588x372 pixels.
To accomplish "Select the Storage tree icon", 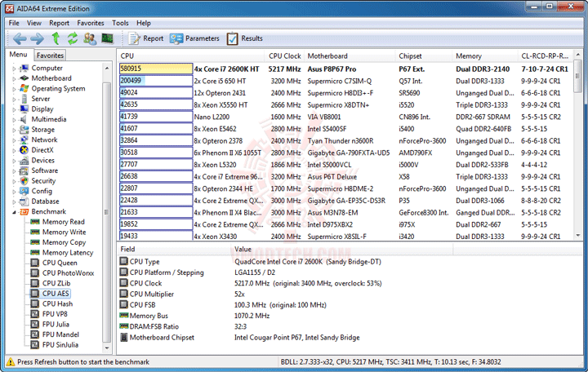I will (x=24, y=130).
